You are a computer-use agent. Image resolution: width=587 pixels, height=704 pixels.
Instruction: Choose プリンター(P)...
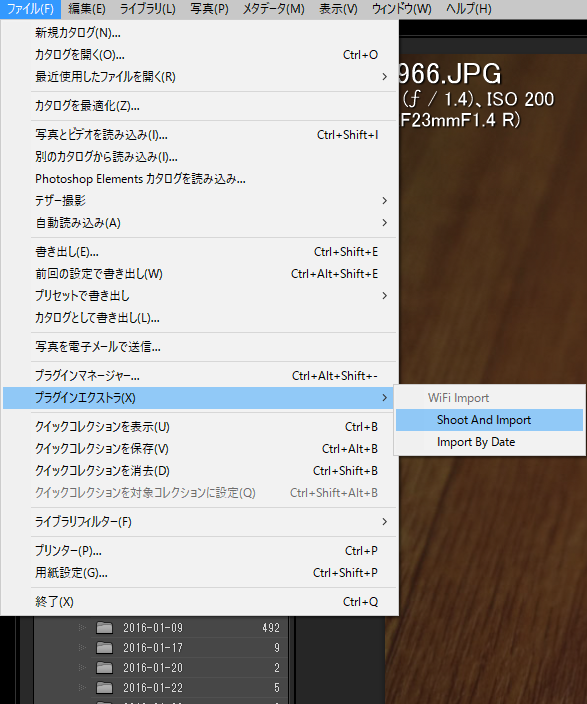click(x=199, y=551)
